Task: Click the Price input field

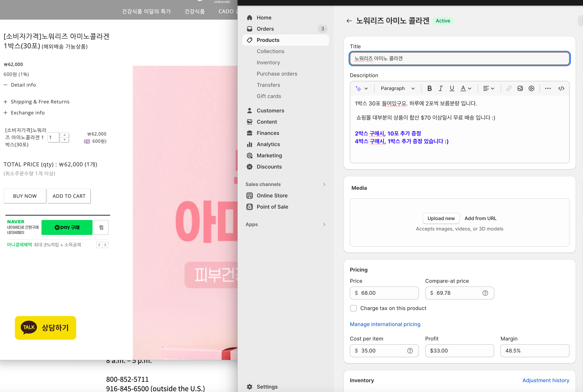Action: [384, 293]
